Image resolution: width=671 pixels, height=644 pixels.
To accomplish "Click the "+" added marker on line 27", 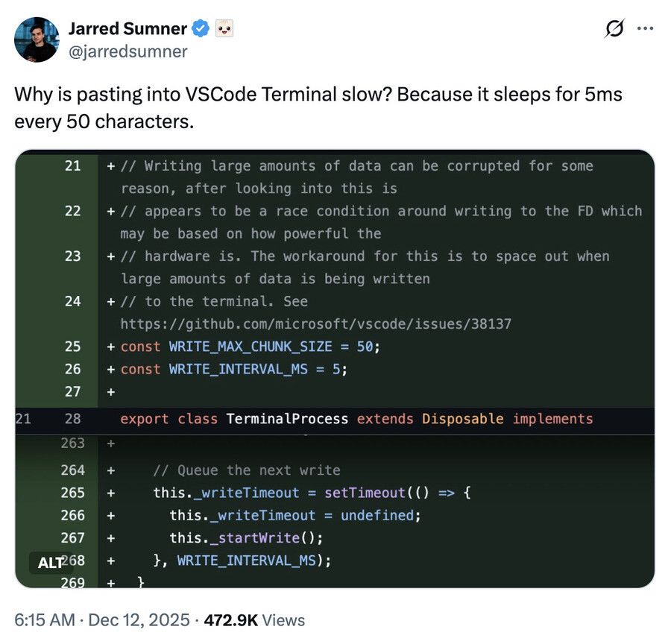I will (x=111, y=391).
